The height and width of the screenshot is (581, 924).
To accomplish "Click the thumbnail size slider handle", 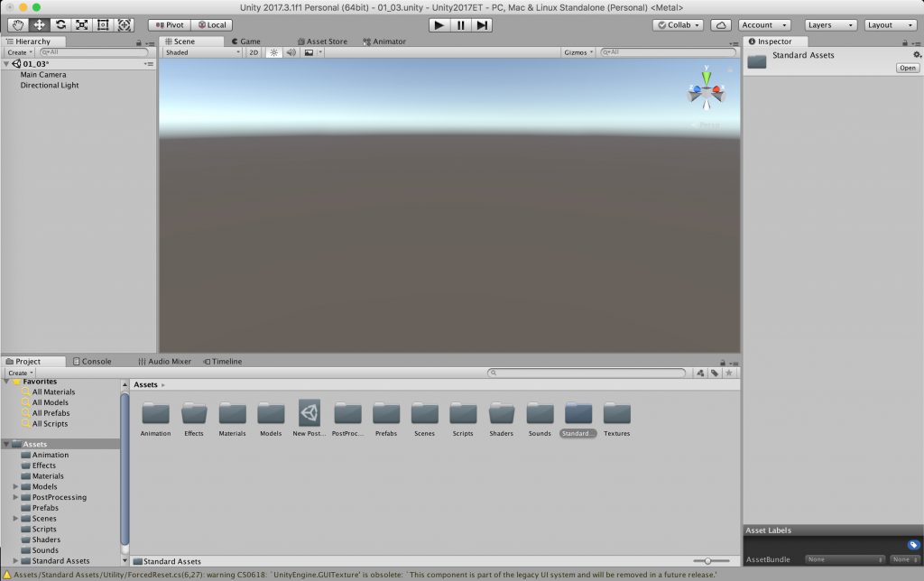I will click(707, 561).
